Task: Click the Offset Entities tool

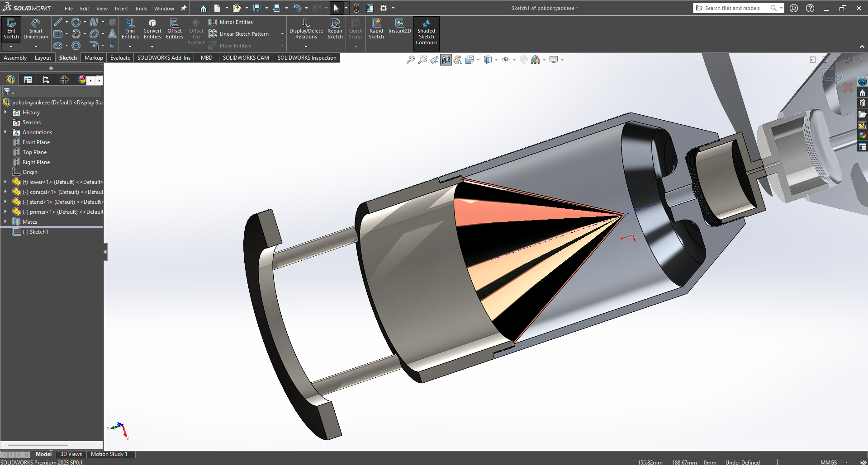Action: 175,29
